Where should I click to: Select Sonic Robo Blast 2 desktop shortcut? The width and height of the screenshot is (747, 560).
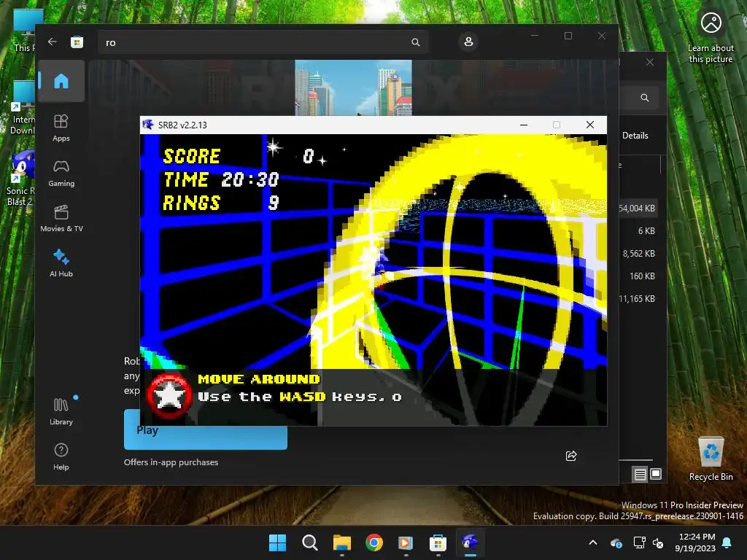tap(20, 179)
